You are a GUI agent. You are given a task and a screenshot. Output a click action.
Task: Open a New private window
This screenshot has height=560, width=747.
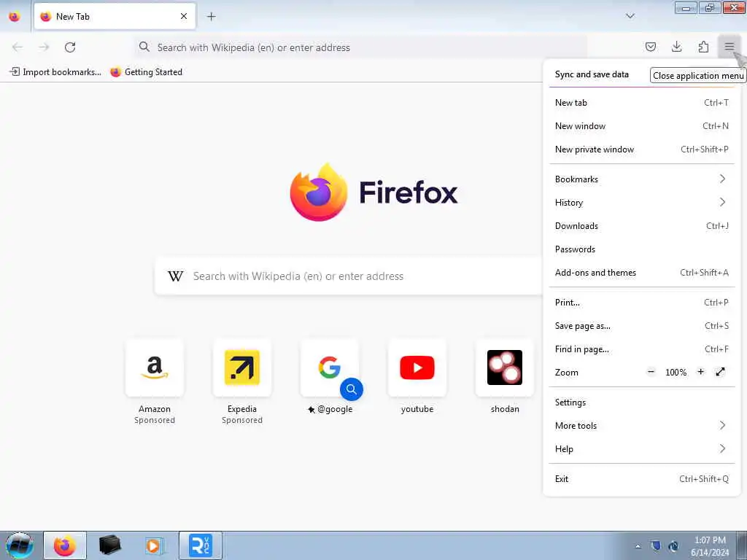pyautogui.click(x=642, y=149)
